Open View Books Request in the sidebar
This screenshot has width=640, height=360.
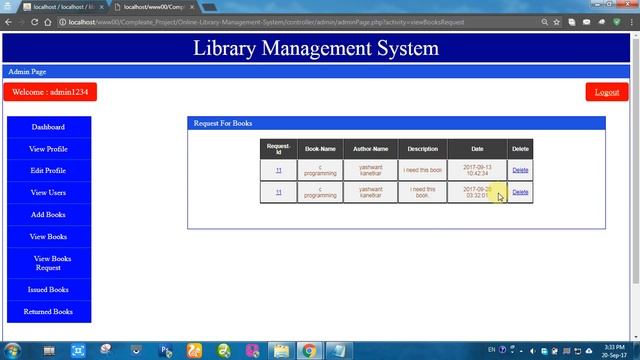point(49,263)
